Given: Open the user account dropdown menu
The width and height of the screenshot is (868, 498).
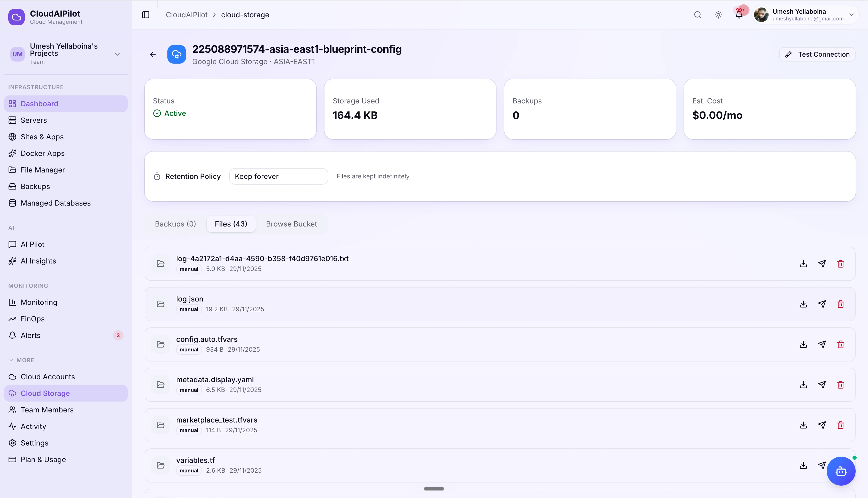Looking at the screenshot, I should [x=806, y=15].
